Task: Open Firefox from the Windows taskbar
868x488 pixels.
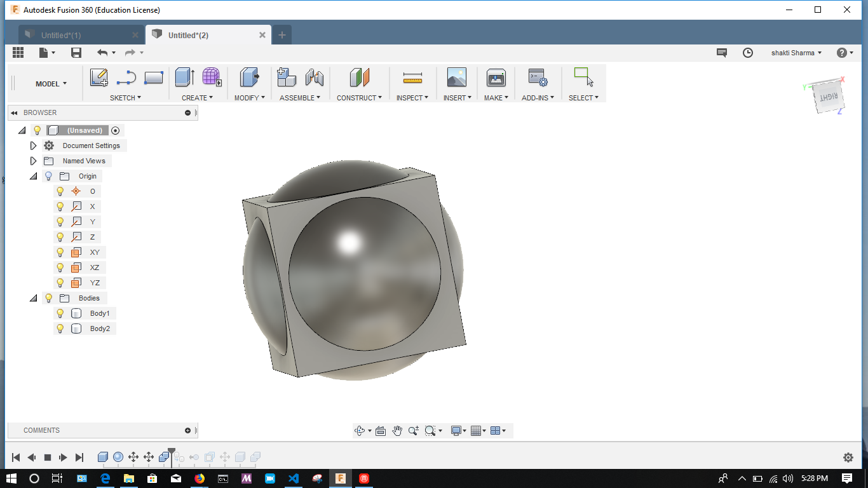Action: (x=200, y=478)
